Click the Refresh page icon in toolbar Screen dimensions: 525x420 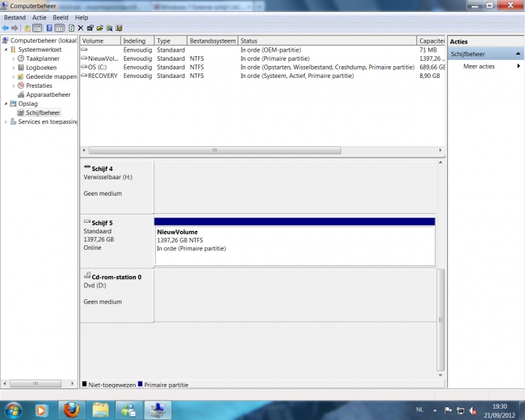click(x=71, y=28)
